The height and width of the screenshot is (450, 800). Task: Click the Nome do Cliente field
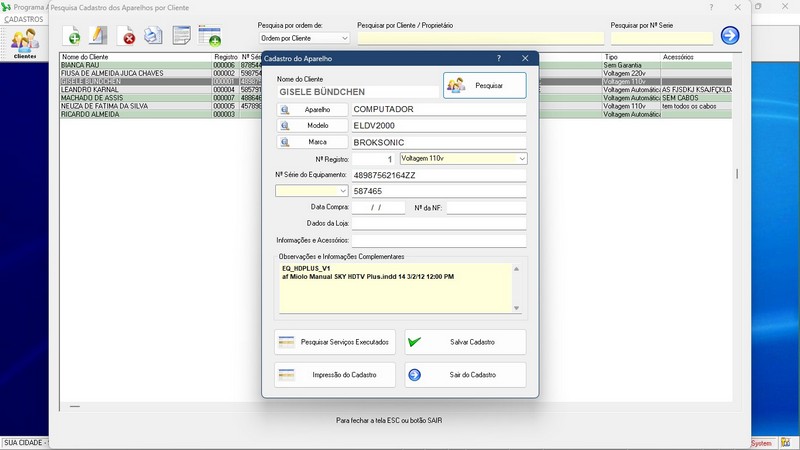[x=358, y=92]
